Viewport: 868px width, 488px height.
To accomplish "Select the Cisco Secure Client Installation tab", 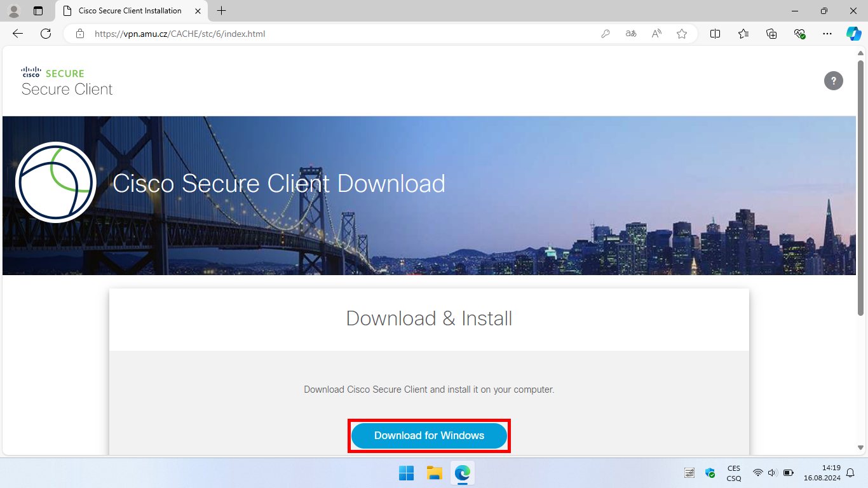I will 130,11.
